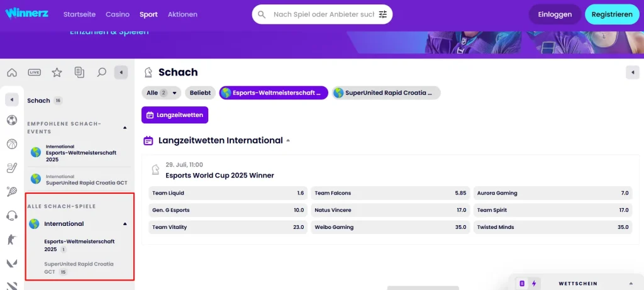This screenshot has height=290, width=644.
Task: Collapse right panel arrow button
Action: coord(633,73)
